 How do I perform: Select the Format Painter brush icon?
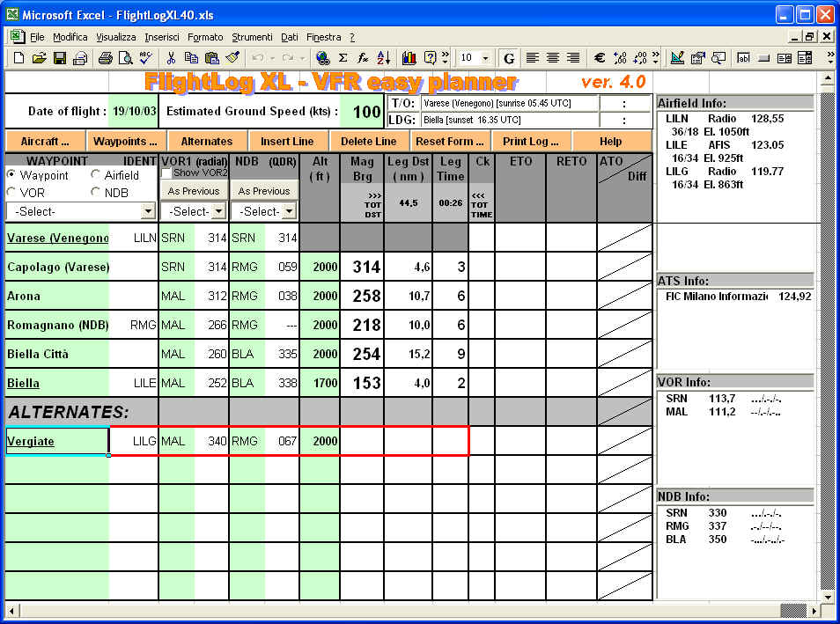(x=232, y=58)
